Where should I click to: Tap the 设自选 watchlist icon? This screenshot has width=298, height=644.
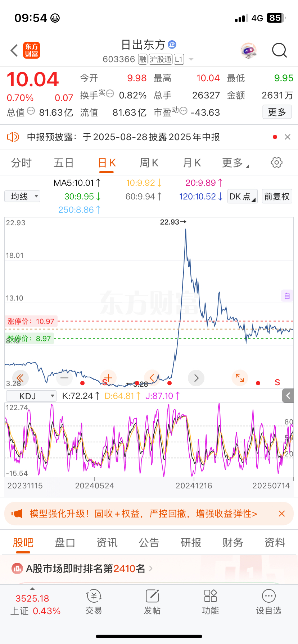pyautogui.click(x=268, y=596)
